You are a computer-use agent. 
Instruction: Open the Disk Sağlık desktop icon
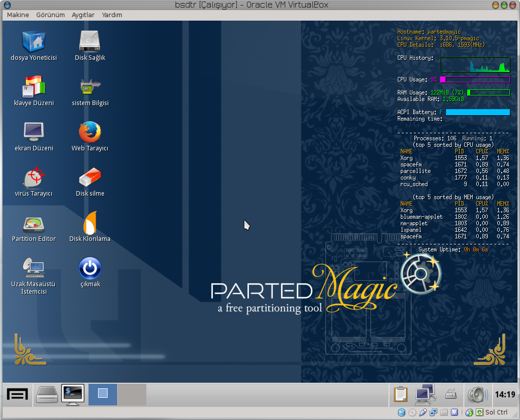[x=90, y=46]
